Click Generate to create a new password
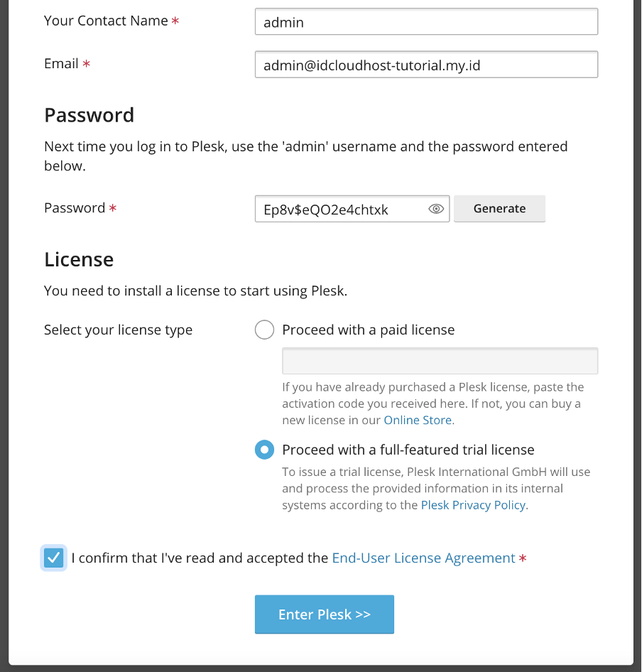 coord(499,208)
